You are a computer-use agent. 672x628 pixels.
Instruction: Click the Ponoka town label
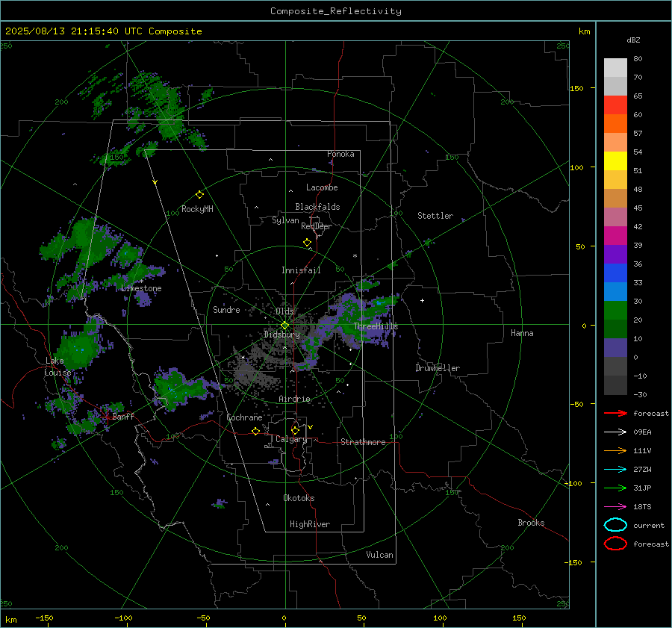click(x=340, y=154)
